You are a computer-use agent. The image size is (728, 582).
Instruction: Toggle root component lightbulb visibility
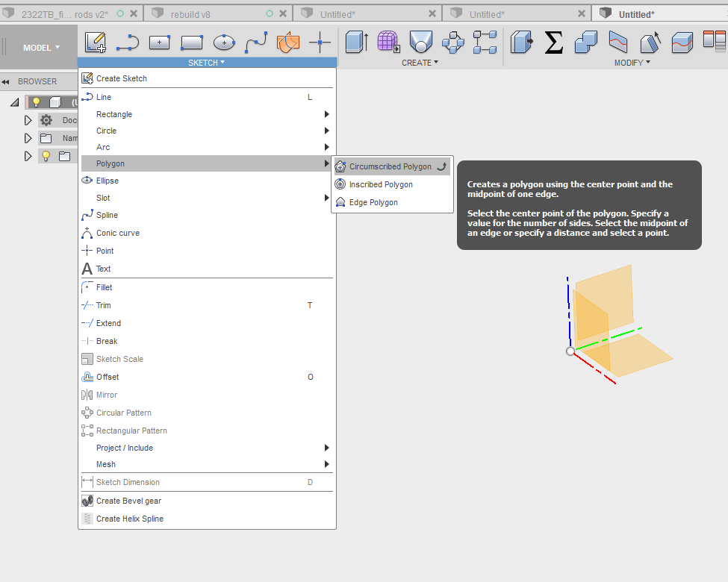coord(35,102)
